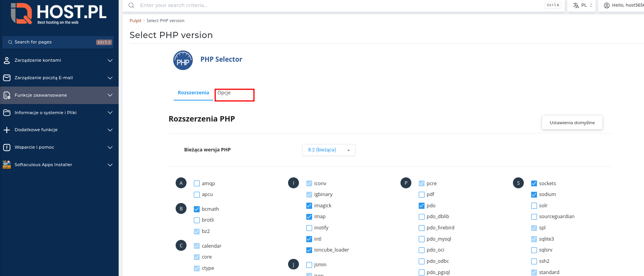Image resolution: width=644 pixels, height=276 pixels.
Task: Click the letter C section badge
Action: click(181, 245)
